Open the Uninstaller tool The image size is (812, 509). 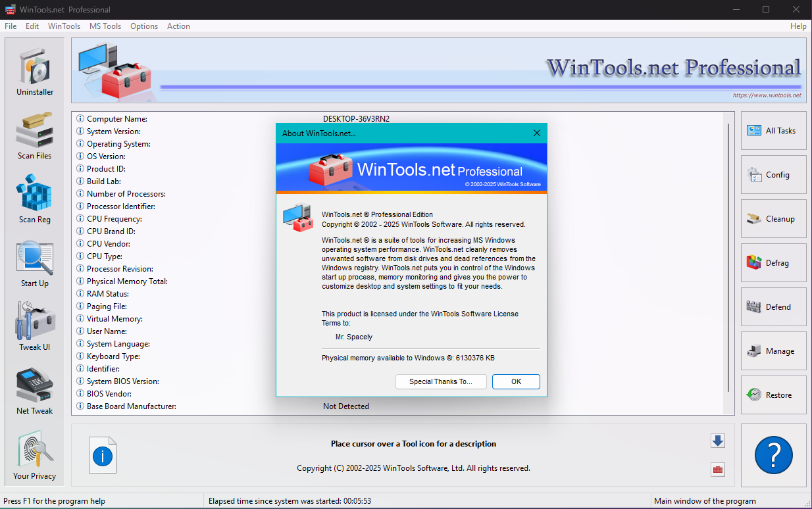tap(35, 71)
